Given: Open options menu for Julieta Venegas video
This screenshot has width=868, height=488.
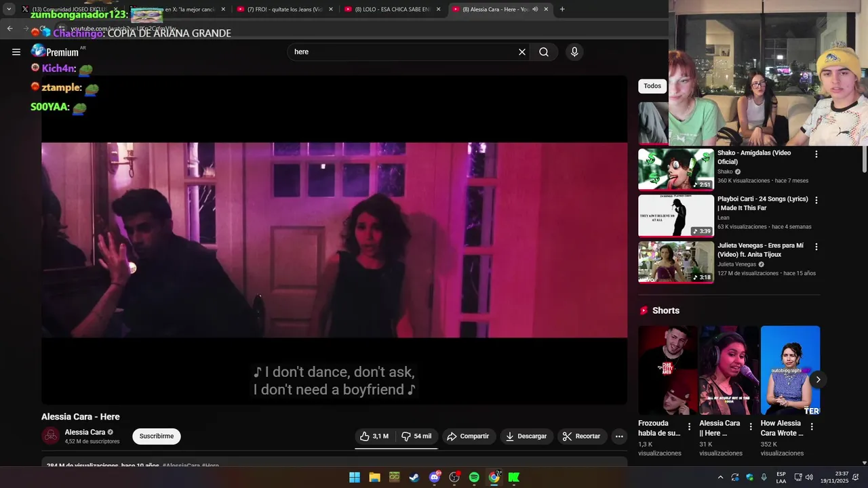Looking at the screenshot, I should [x=816, y=247].
